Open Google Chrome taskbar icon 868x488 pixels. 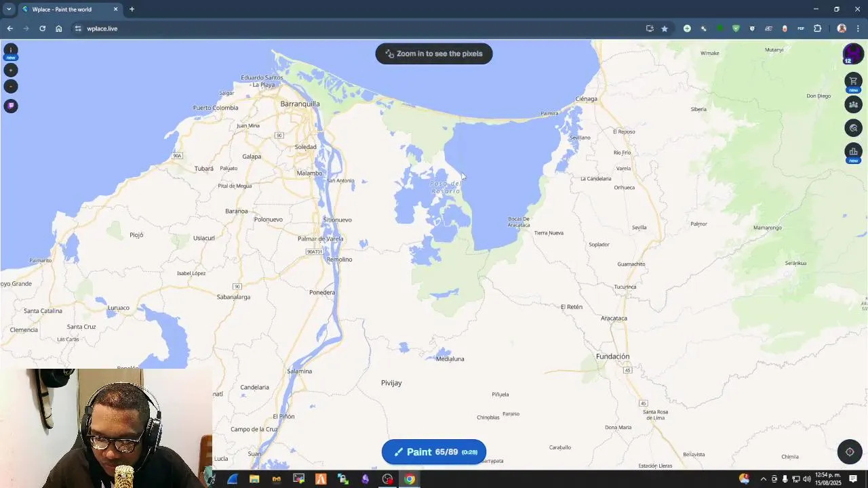[410, 479]
